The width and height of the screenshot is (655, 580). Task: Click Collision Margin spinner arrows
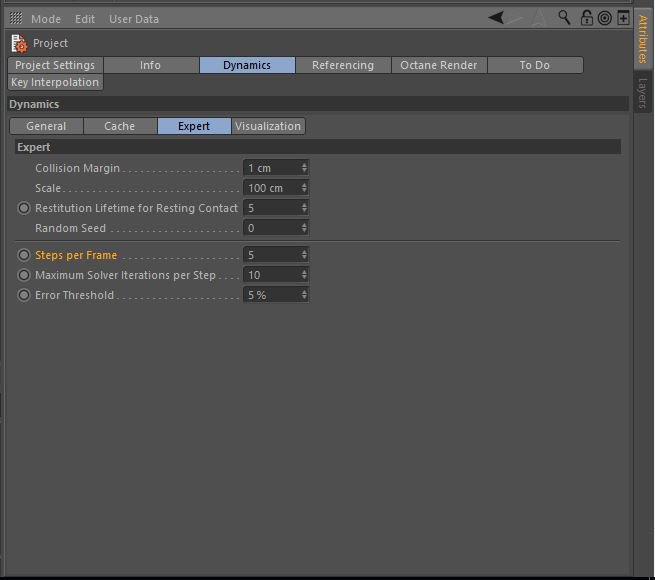(304, 168)
